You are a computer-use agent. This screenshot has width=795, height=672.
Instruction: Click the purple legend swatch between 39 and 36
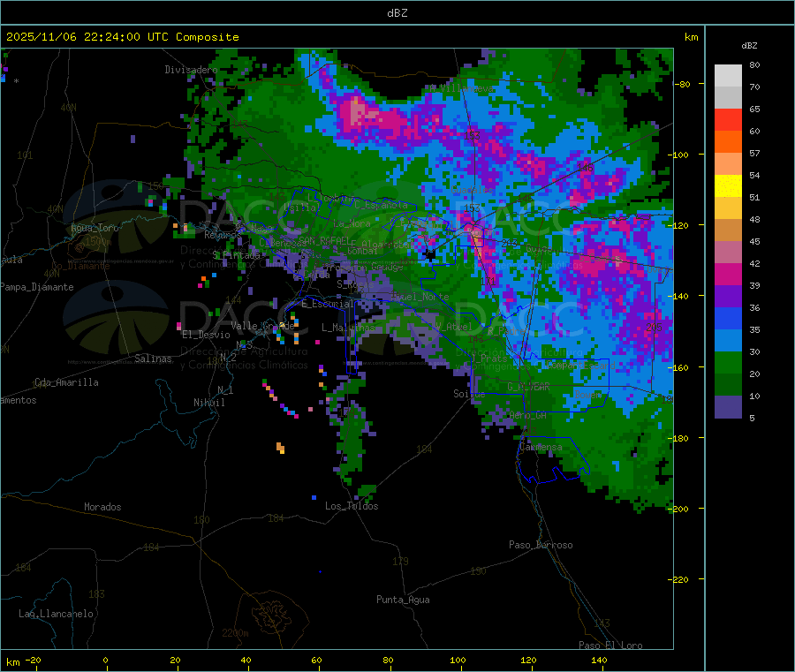[728, 297]
